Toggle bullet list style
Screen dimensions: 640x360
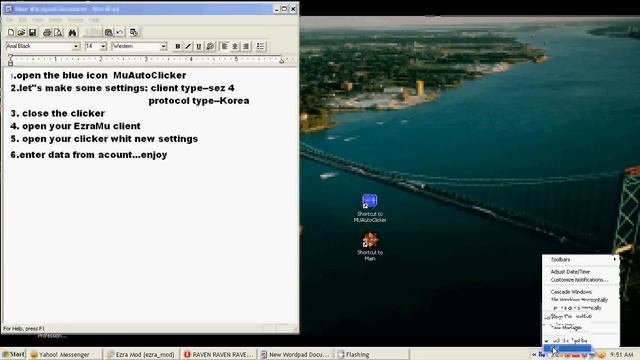pos(260,47)
